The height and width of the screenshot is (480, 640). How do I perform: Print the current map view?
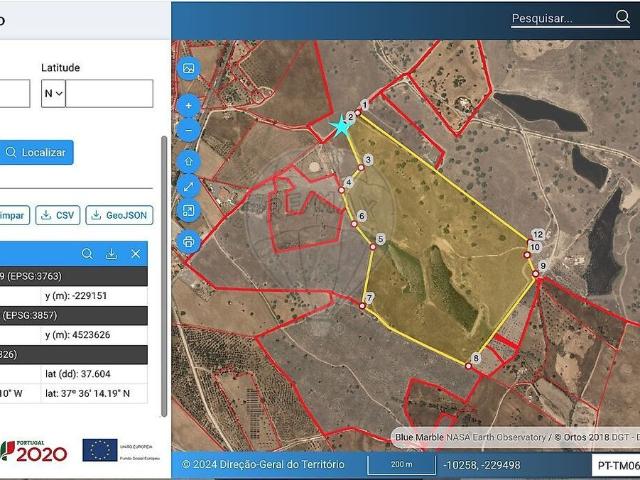coord(189,242)
